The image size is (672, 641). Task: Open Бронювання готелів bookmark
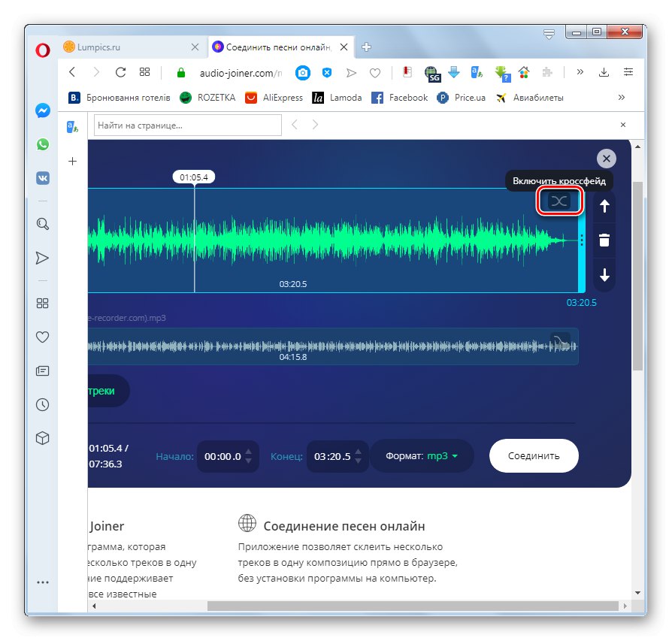[x=120, y=98]
